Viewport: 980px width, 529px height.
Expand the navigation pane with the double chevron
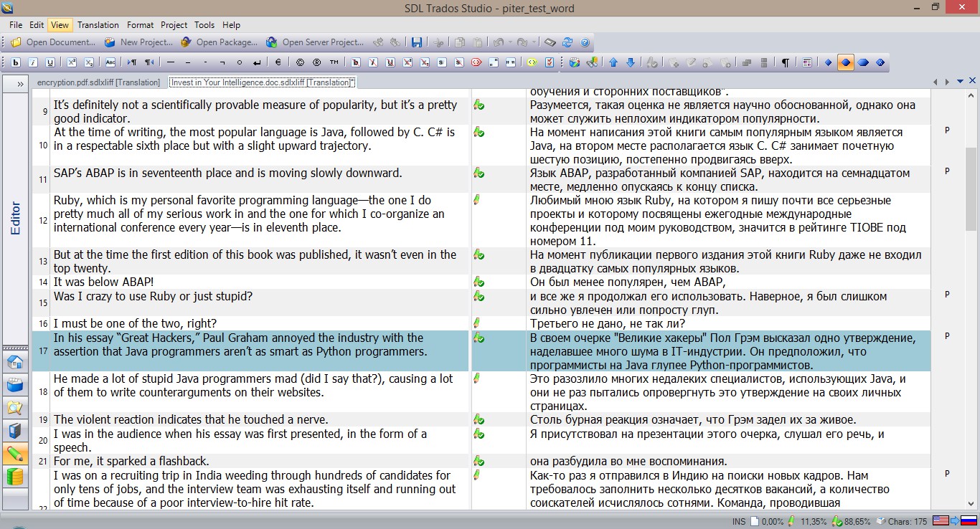[15, 84]
